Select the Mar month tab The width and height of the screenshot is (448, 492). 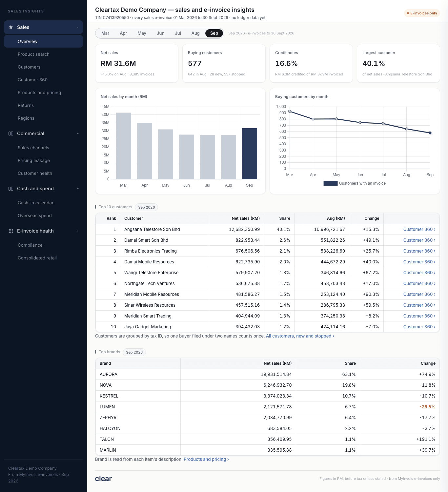point(105,33)
